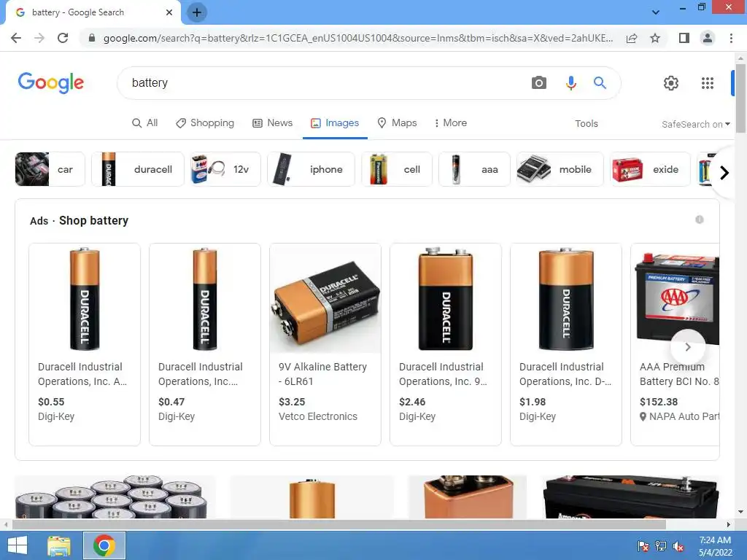The width and height of the screenshot is (747, 560).
Task: Click the Google logo
Action: point(51,83)
